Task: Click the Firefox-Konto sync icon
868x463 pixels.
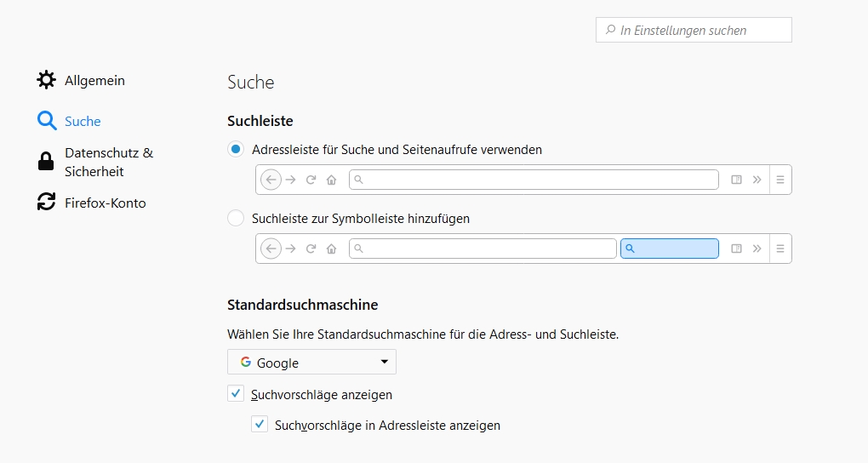Action: point(46,203)
